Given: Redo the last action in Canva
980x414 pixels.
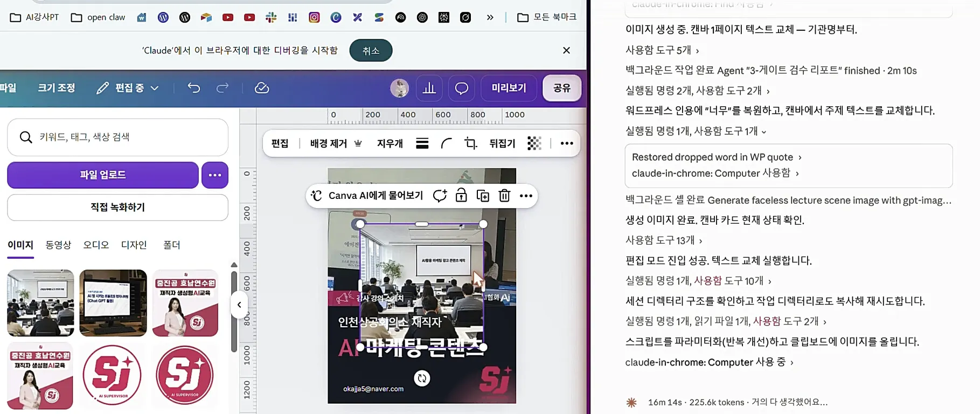Looking at the screenshot, I should click(x=223, y=88).
